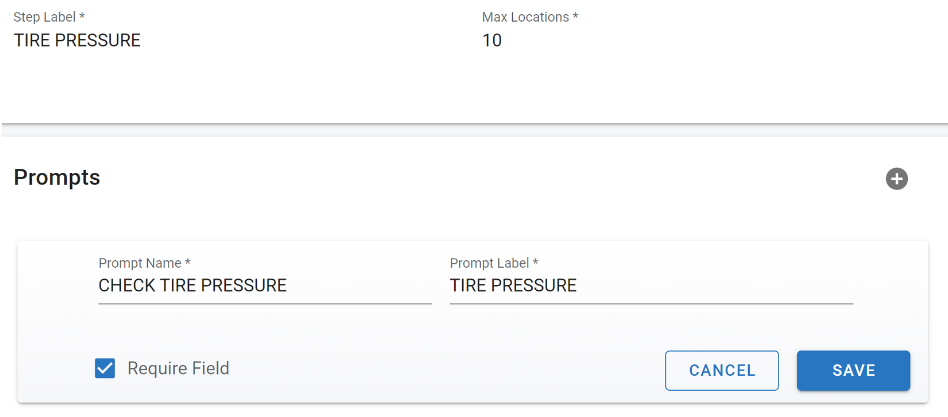Toggle the Require Field checkbox
This screenshot has height=417, width=948.
pyautogui.click(x=105, y=369)
